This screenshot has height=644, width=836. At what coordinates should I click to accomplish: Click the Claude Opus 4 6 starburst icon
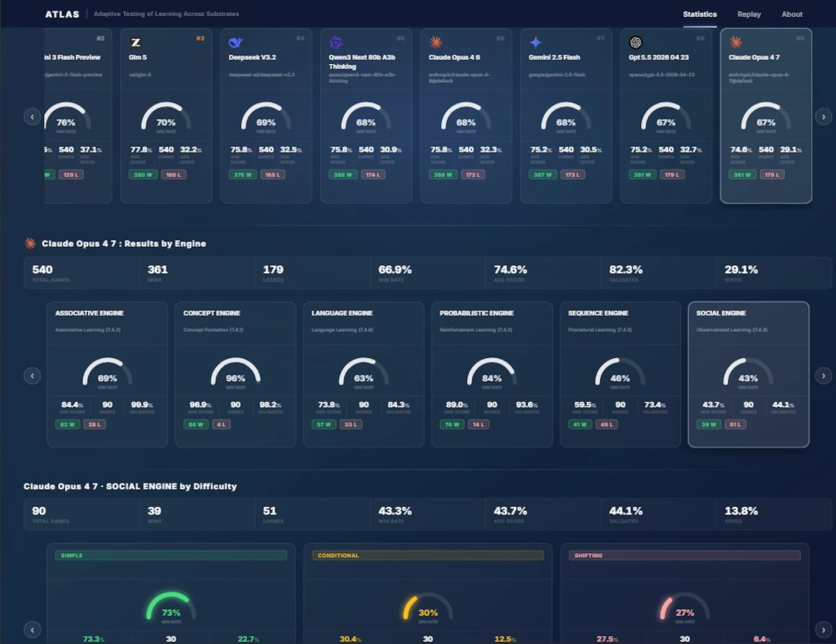pyautogui.click(x=435, y=42)
